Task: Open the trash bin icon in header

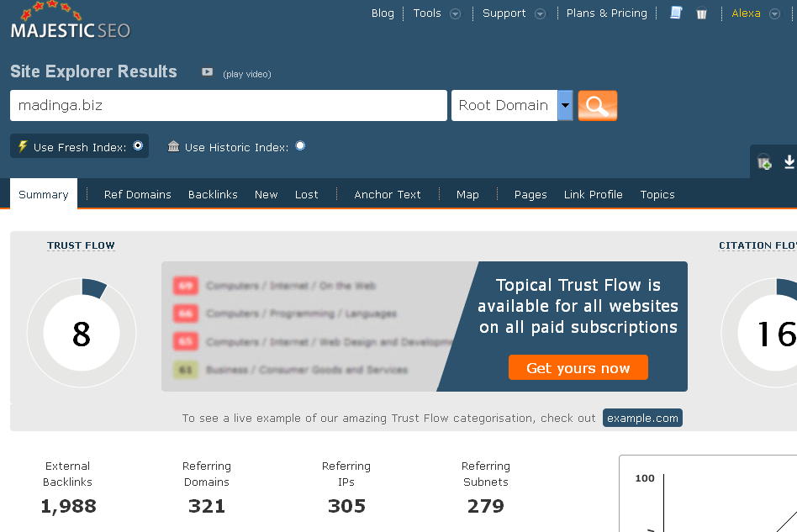Action: click(701, 13)
